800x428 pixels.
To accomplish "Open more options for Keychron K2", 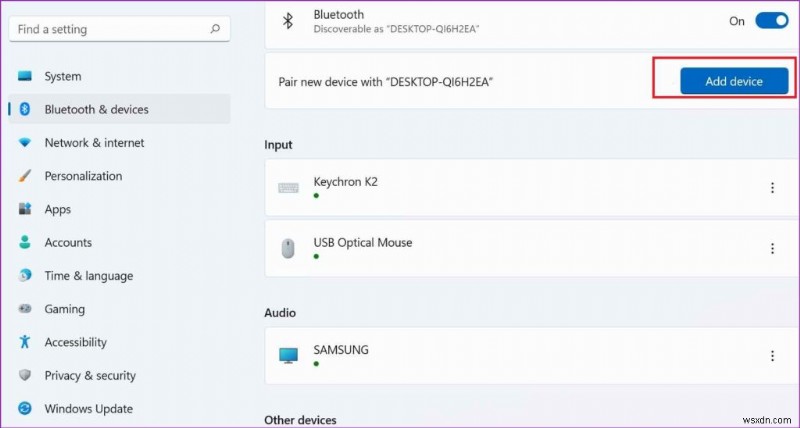I will [x=772, y=188].
